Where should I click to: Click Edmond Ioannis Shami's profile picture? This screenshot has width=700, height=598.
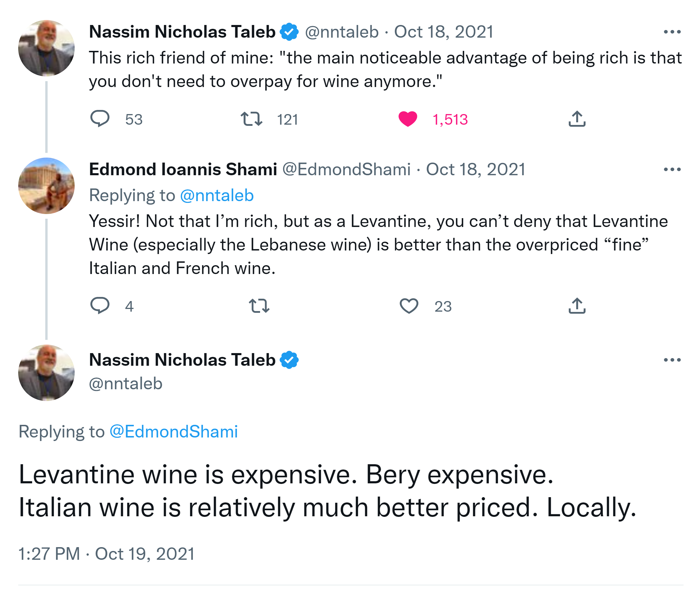(46, 186)
